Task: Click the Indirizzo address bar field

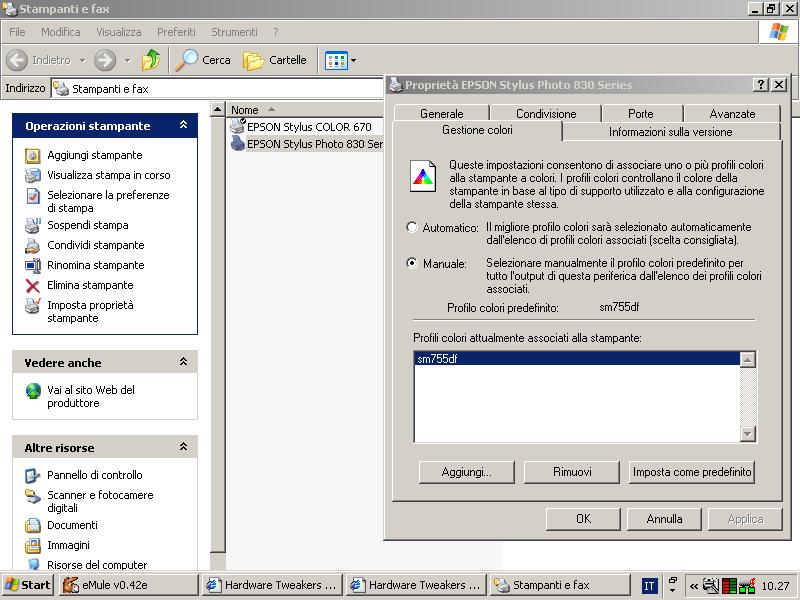Action: (x=218, y=89)
